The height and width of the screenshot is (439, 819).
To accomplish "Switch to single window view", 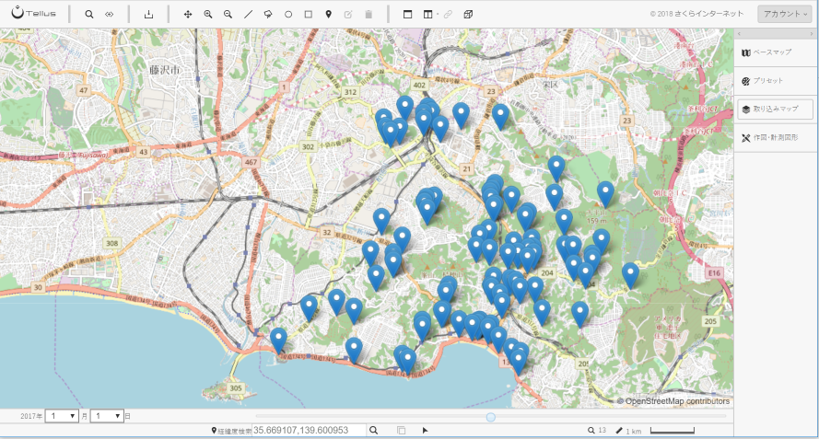I will click(407, 14).
